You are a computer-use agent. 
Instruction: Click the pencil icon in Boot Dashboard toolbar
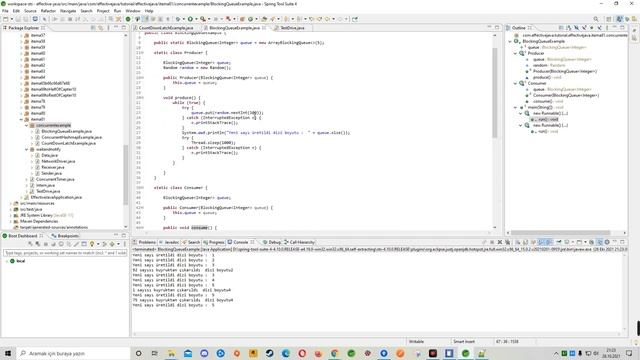point(76,244)
